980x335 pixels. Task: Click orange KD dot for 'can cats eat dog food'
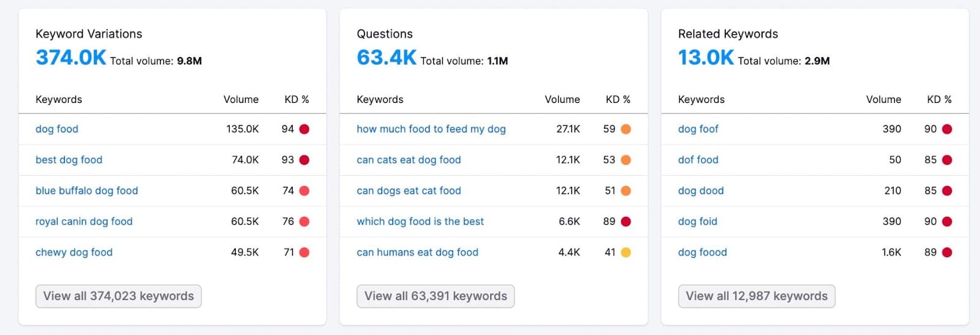coord(625,160)
